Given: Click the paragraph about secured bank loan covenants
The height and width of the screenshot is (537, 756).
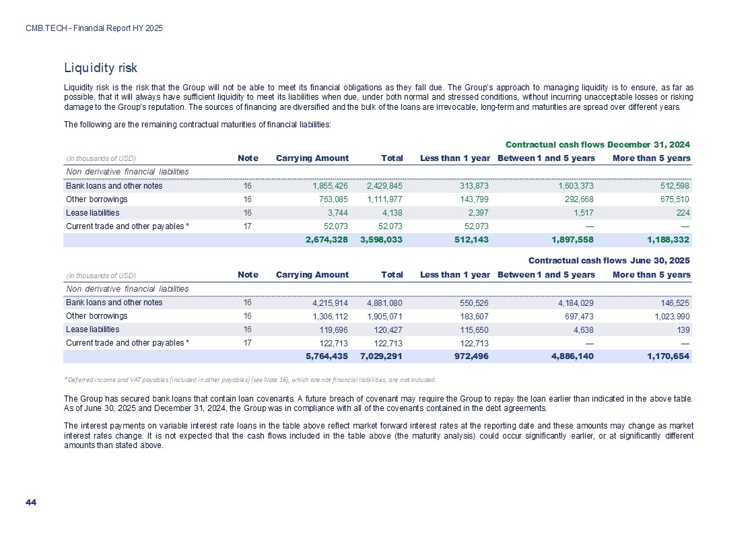Looking at the screenshot, I should pyautogui.click(x=378, y=403).
